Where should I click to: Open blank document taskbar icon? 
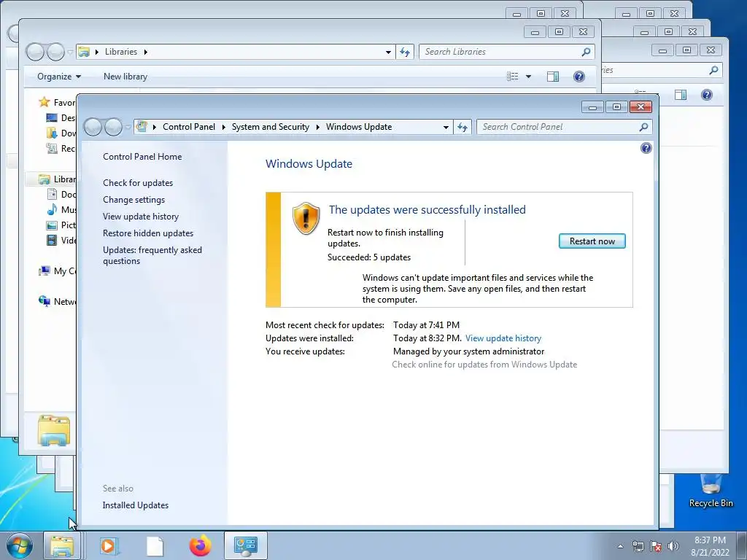[155, 545]
